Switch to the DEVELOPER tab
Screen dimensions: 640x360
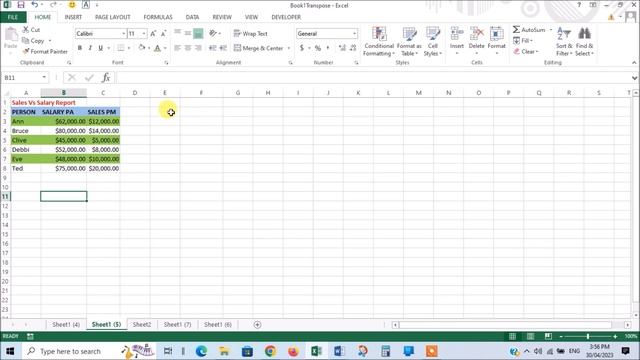(x=286, y=17)
